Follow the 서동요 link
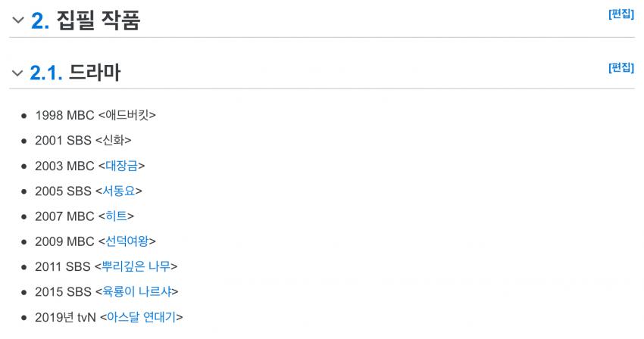 click(118, 191)
